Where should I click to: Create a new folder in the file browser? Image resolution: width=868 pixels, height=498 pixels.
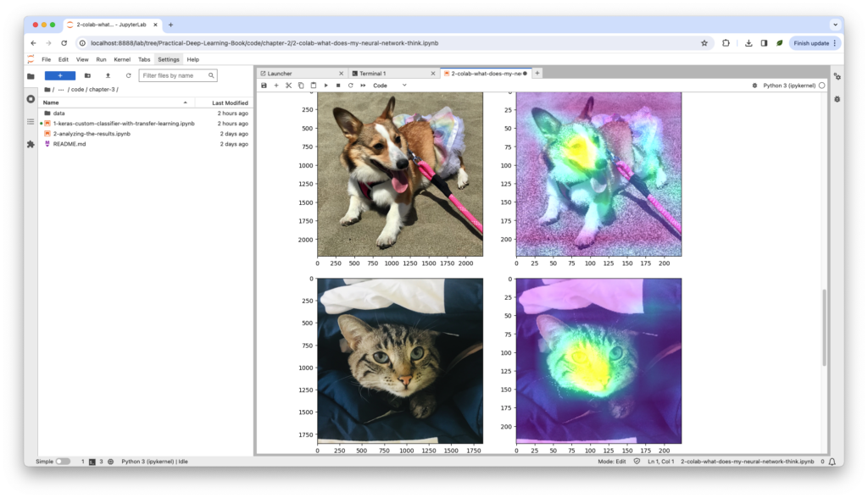[87, 75]
